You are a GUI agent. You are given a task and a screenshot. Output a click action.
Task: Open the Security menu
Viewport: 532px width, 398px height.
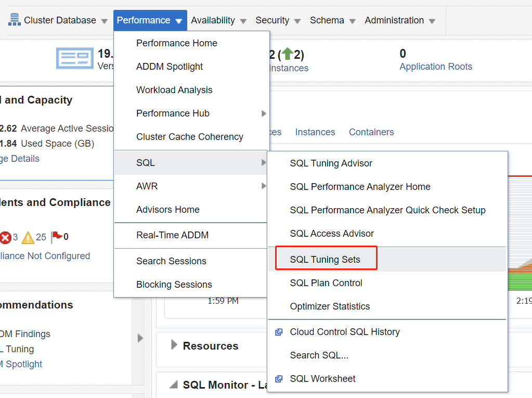click(x=278, y=20)
